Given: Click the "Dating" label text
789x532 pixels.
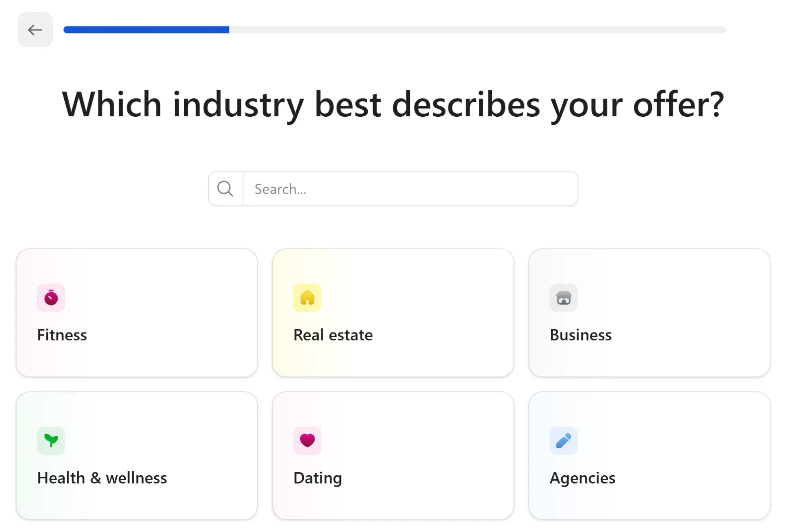Looking at the screenshot, I should (x=318, y=478).
